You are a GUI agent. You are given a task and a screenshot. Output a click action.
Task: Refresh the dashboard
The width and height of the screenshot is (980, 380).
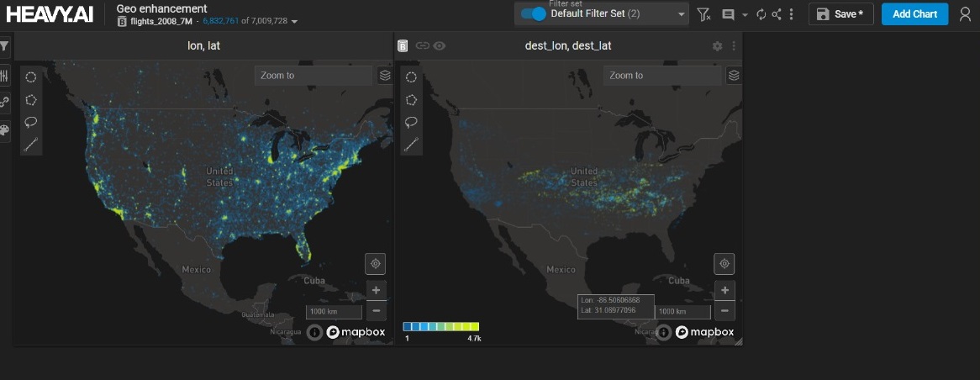pyautogui.click(x=761, y=14)
